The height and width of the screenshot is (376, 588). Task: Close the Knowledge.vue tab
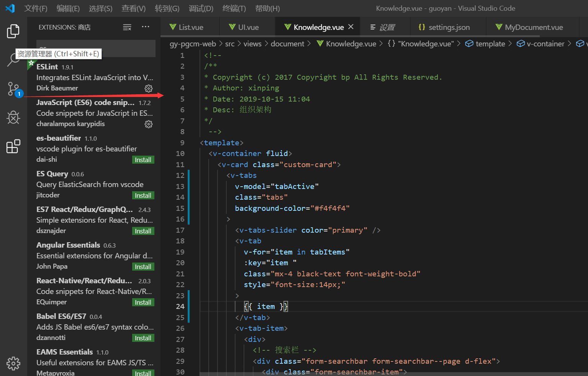pos(351,27)
